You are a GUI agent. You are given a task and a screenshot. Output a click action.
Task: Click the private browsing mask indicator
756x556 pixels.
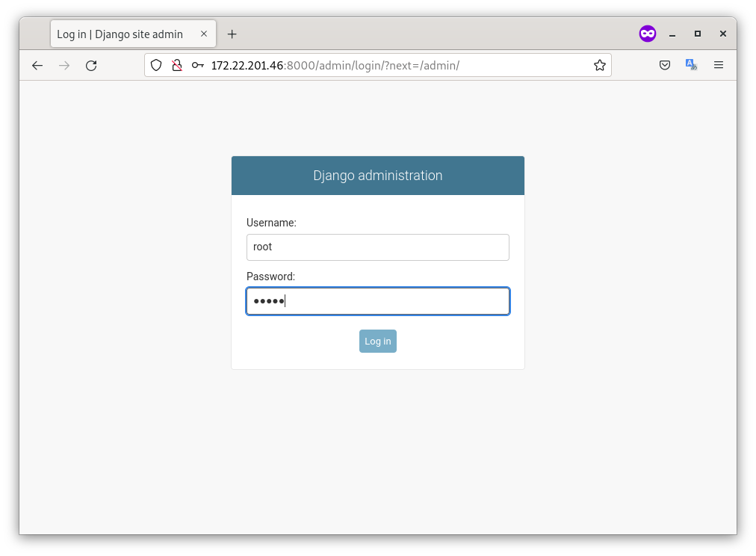tap(647, 34)
